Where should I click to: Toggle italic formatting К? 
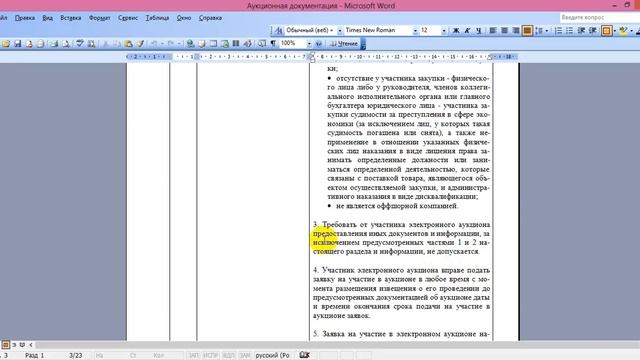click(x=467, y=31)
